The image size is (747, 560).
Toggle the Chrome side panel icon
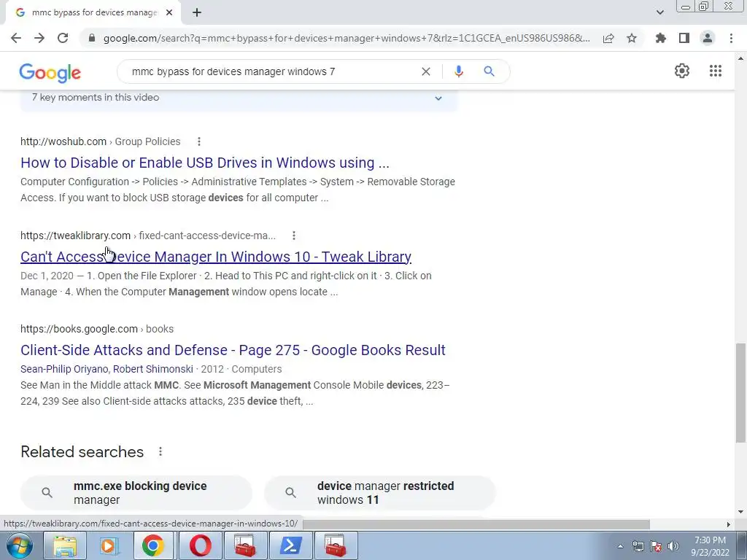[684, 38]
